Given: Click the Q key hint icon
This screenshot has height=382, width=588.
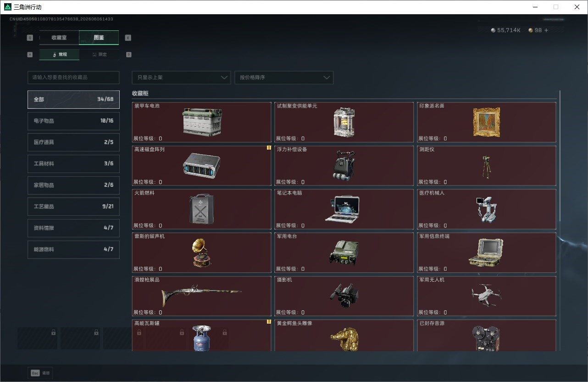Looking at the screenshot, I should tap(30, 38).
